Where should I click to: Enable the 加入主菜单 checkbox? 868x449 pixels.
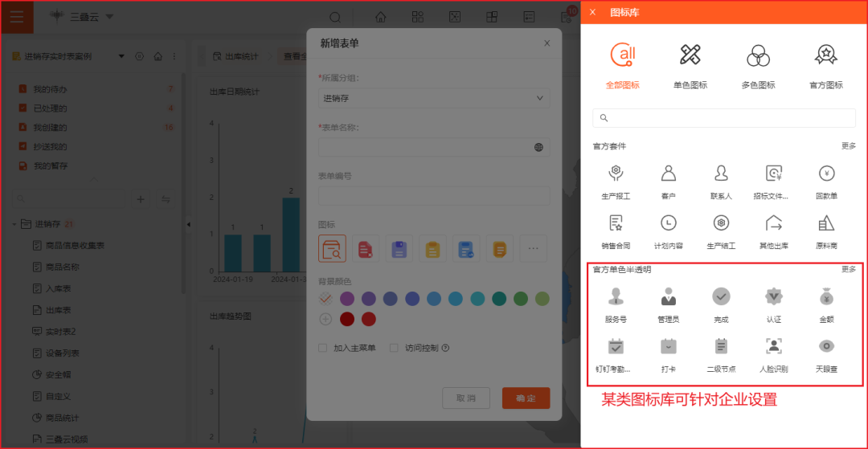point(323,348)
